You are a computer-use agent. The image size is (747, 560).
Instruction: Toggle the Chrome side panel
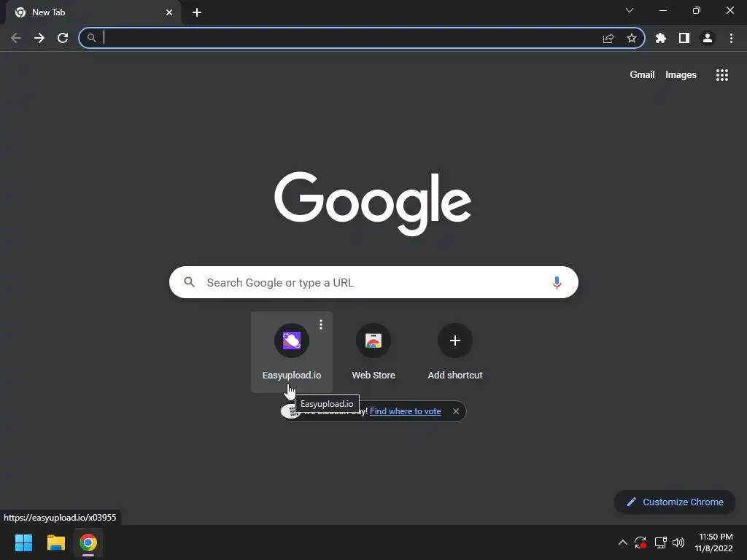point(684,38)
